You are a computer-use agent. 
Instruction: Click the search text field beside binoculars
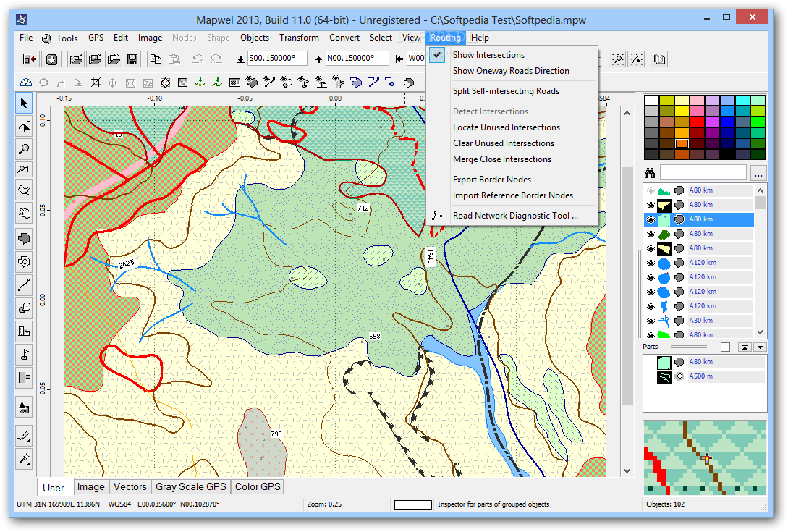coord(703,172)
